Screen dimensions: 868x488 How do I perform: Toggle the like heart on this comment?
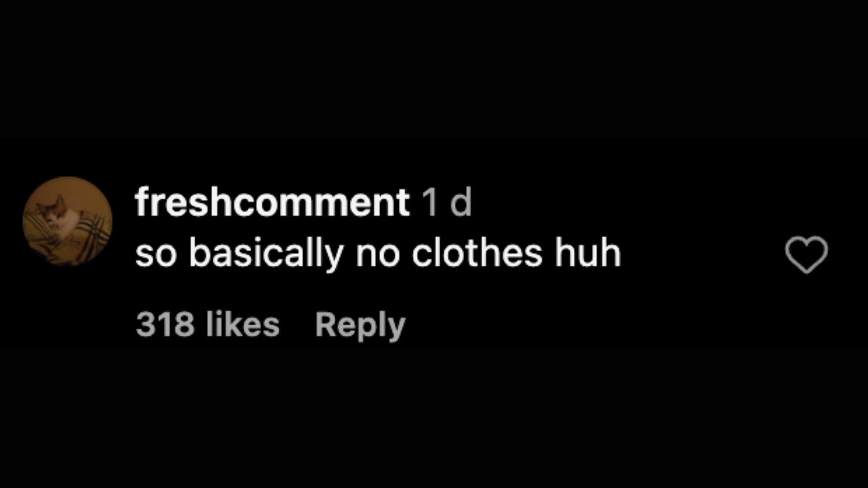pos(807,255)
